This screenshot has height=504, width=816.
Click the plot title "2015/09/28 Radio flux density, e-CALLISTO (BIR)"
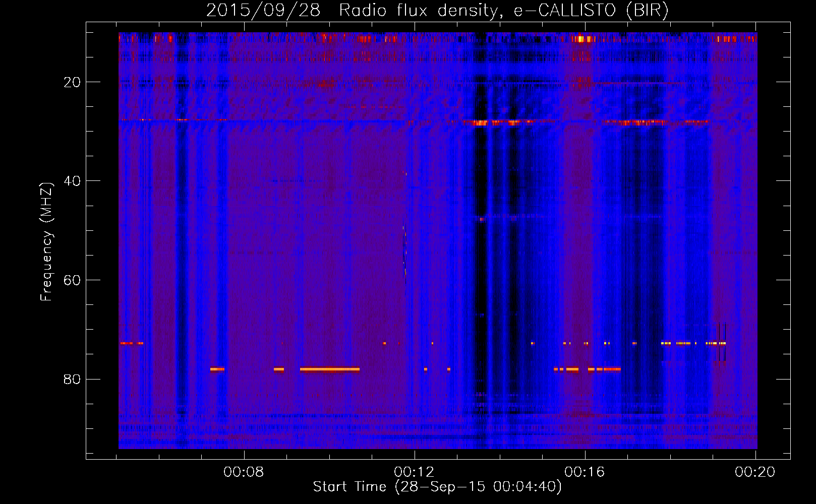click(x=437, y=10)
